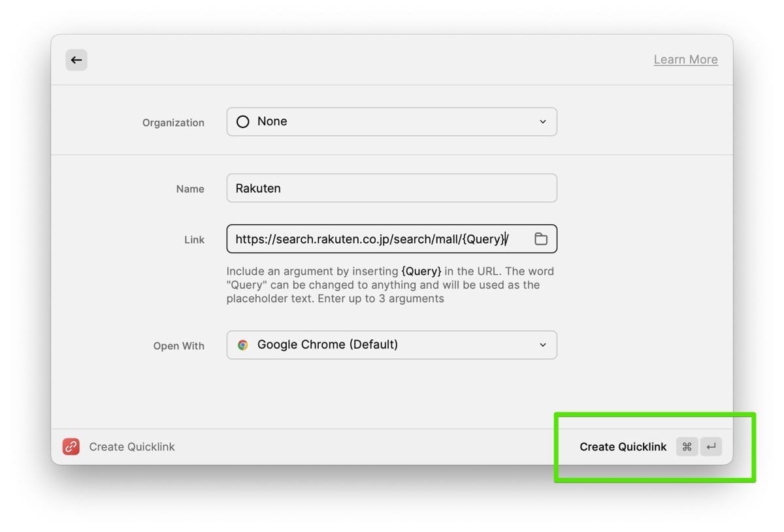Click the Name label text
784x532 pixels.
pyautogui.click(x=190, y=189)
